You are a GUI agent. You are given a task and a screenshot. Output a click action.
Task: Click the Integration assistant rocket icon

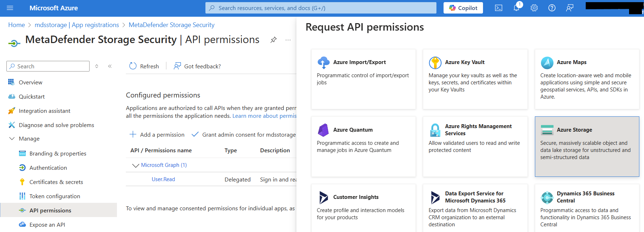(x=11, y=111)
